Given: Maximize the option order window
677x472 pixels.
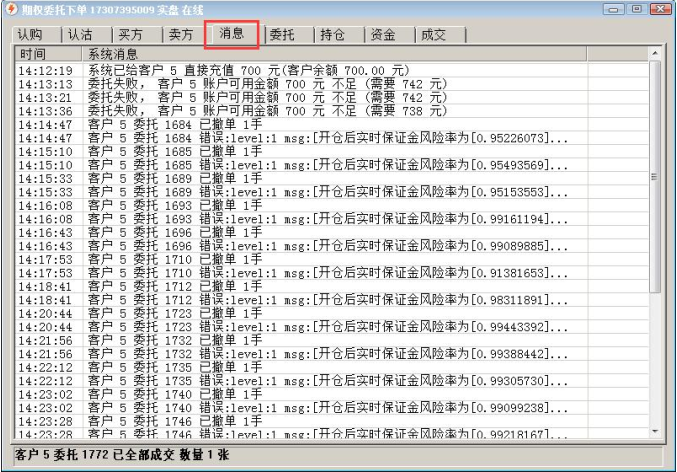Looking at the screenshot, I should [637, 9].
